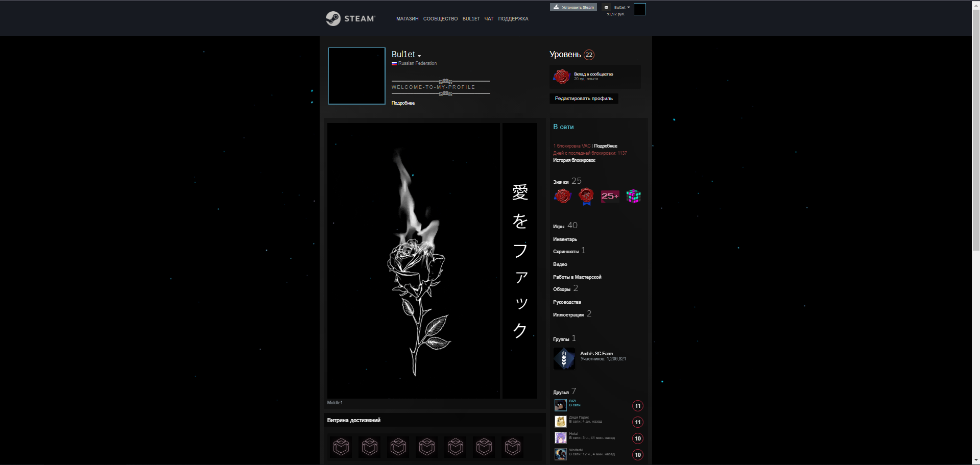Open account dropdown next to Bul1et
The image size is (980, 465).
point(622,7)
